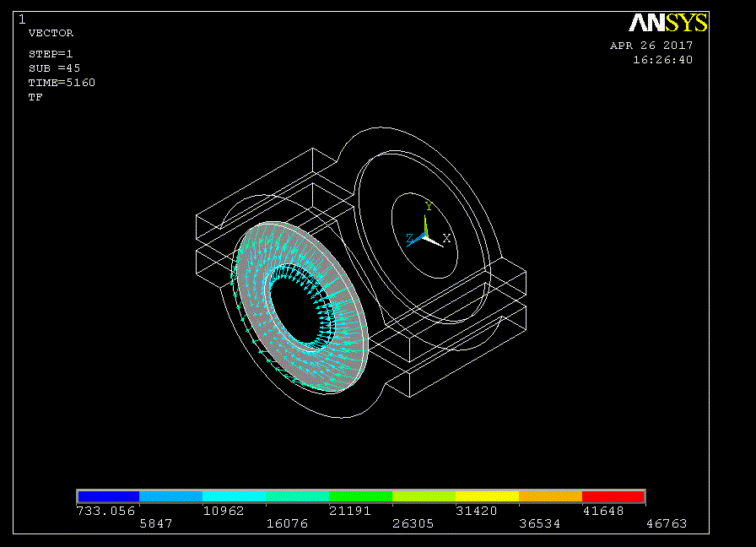Click the cyan legend band
Image resolution: width=756 pixels, height=547 pixels.
[234, 496]
